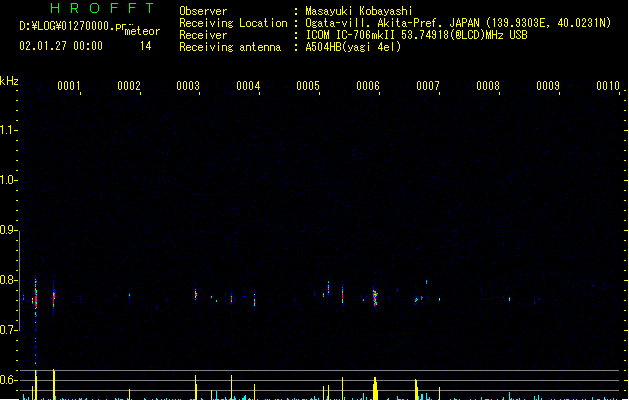Click the 1.1 kHz axis label
This screenshot has height=400, width=629.
pyautogui.click(x=7, y=130)
